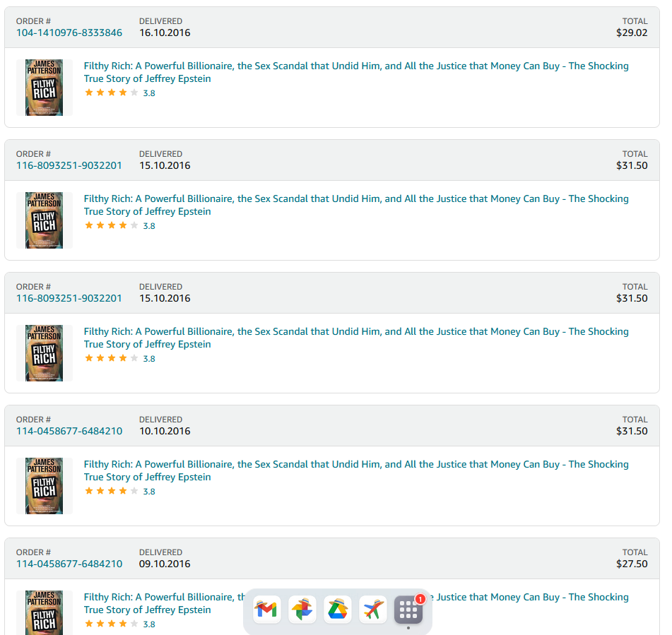The image size is (672, 635).
Task: Open book title link in the $29.02 order
Action: (x=356, y=72)
